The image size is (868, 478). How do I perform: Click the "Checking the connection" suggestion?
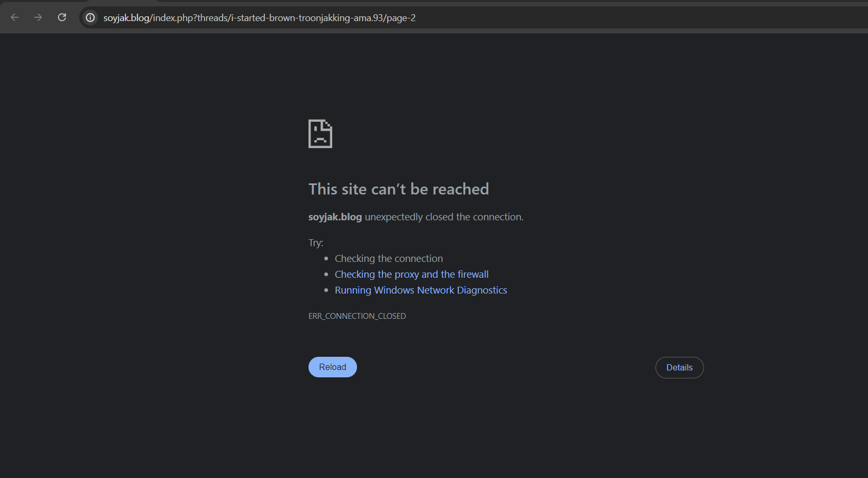coord(389,259)
